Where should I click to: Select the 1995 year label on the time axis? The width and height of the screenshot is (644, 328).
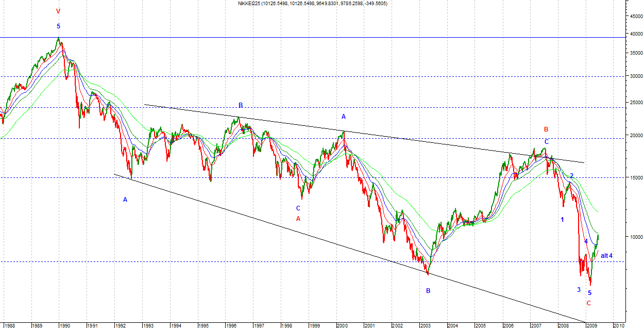pos(203,325)
